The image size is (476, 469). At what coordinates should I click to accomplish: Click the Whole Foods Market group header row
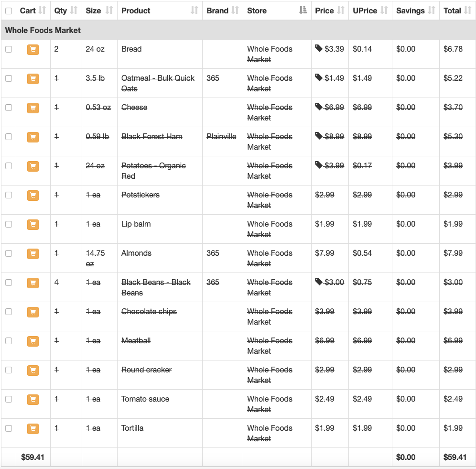pyautogui.click(x=238, y=30)
